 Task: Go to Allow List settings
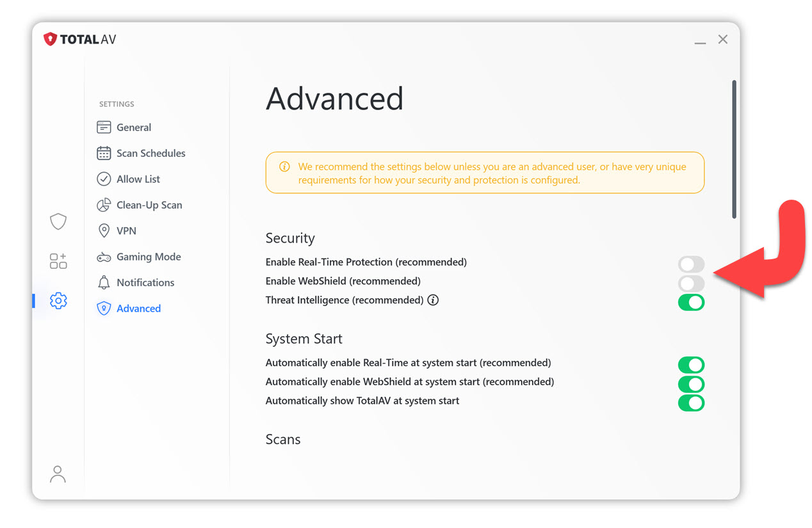click(x=138, y=179)
